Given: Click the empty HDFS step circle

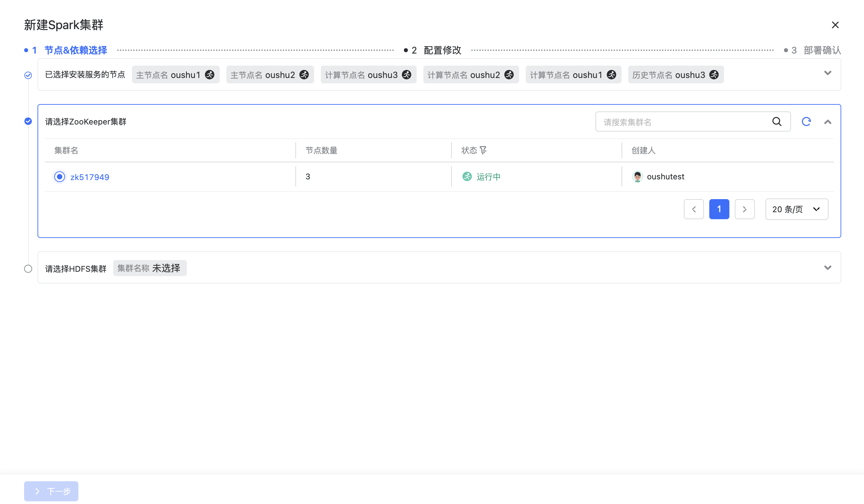Looking at the screenshot, I should pos(28,269).
